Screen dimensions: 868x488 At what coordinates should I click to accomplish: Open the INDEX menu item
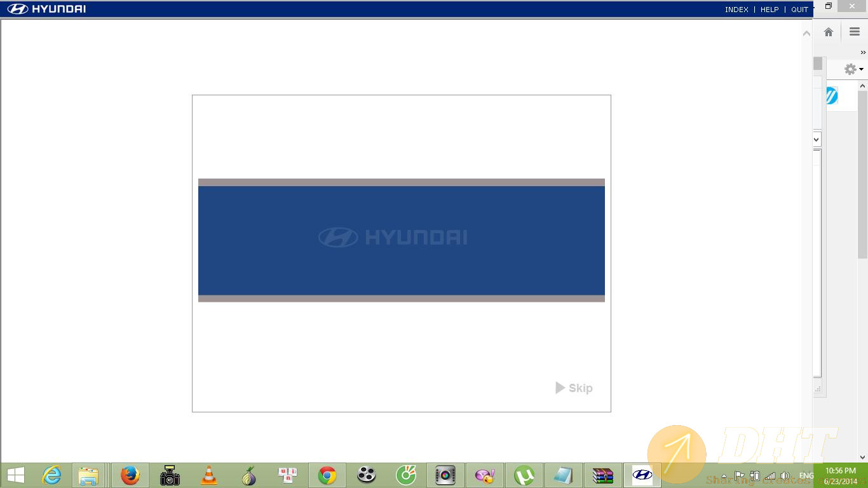(x=736, y=10)
